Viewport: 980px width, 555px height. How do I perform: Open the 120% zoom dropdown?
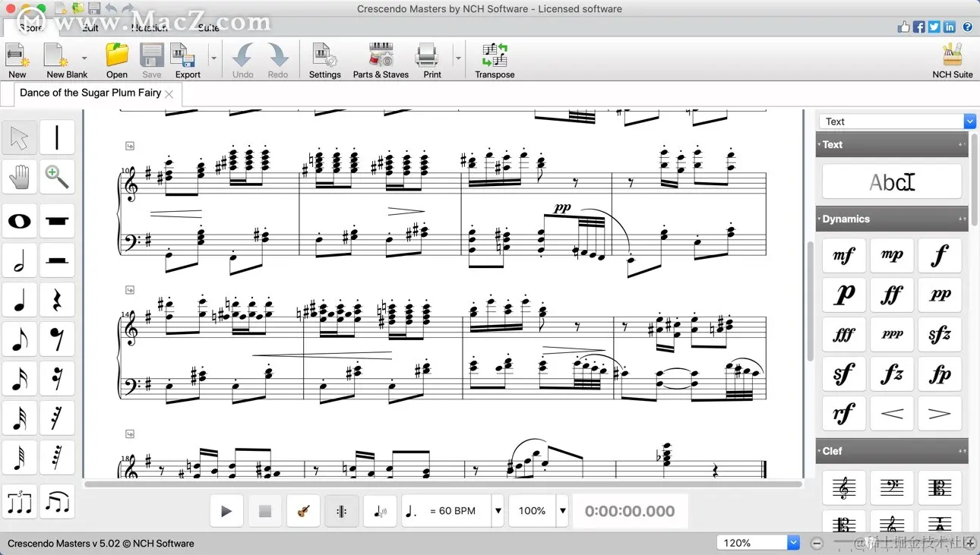[x=794, y=543]
